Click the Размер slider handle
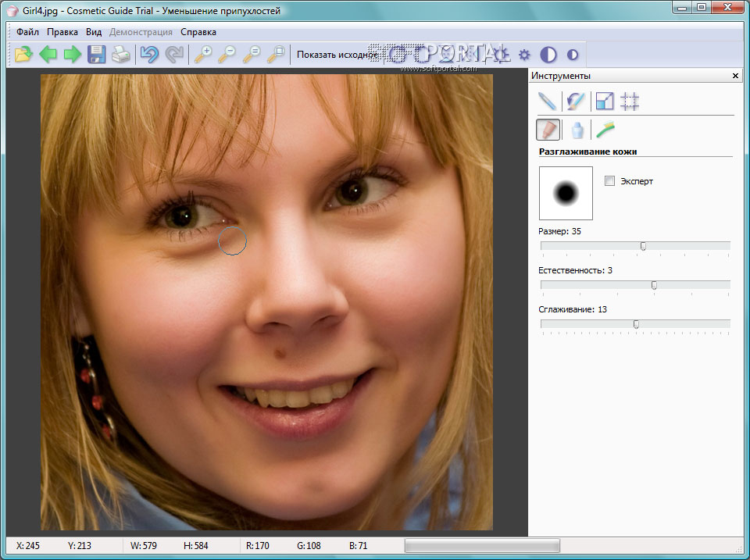The height and width of the screenshot is (560, 750). click(643, 246)
